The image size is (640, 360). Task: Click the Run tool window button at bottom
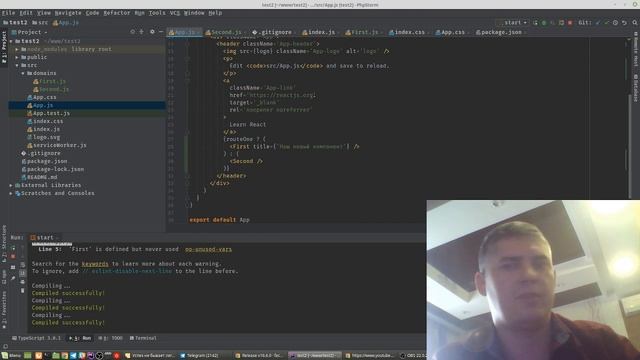[x=80, y=338]
